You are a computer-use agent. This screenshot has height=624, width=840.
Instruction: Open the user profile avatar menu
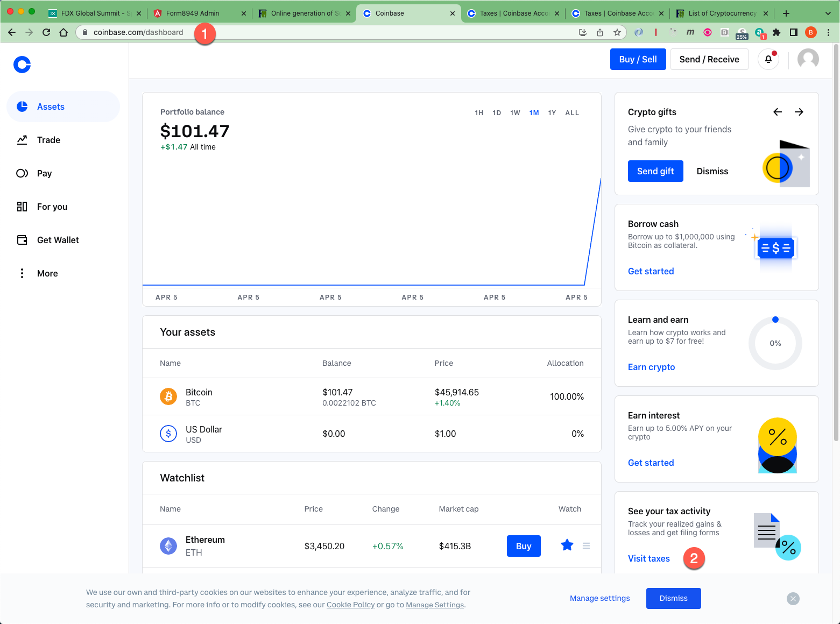[808, 59]
